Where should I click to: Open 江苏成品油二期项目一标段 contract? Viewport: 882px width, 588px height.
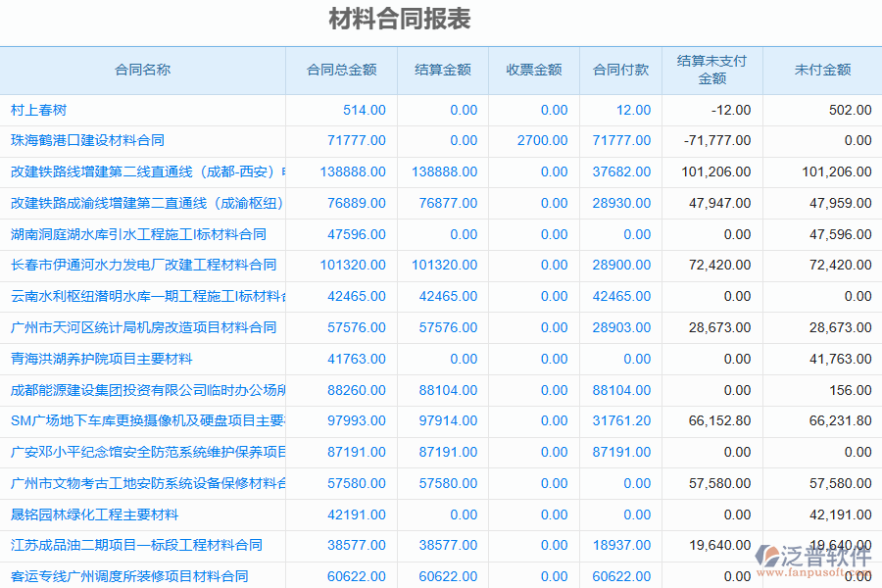[x=118, y=545]
